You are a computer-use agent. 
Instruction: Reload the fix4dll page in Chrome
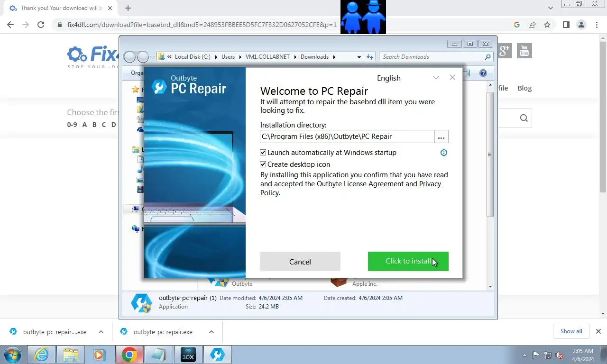41,25
